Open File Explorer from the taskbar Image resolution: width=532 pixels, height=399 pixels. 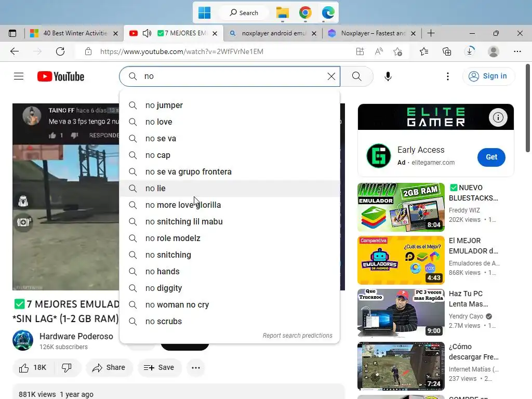[282, 13]
